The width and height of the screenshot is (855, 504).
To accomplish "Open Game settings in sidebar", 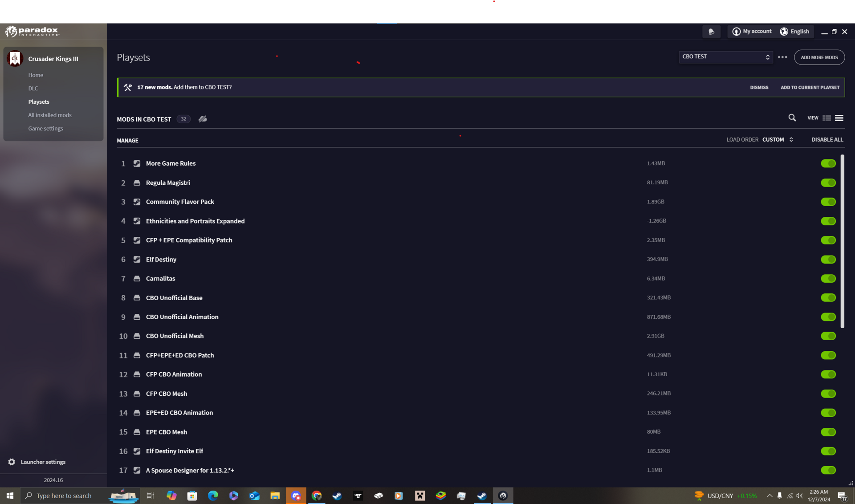I will pyautogui.click(x=45, y=129).
